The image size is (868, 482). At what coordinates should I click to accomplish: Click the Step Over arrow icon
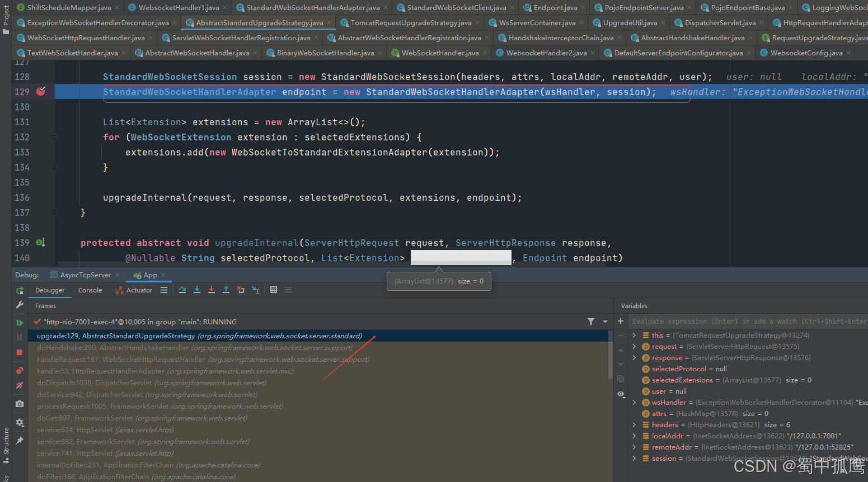click(182, 290)
